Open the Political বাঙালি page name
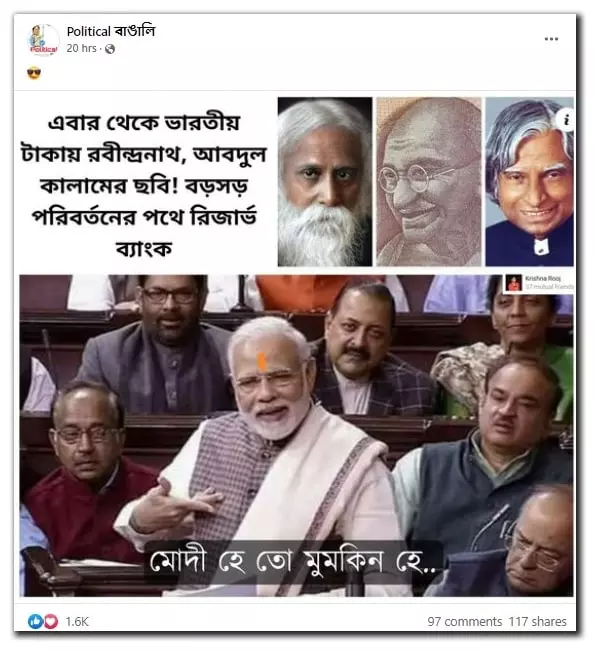Image resolution: width=595 pixels, height=650 pixels. [111, 32]
